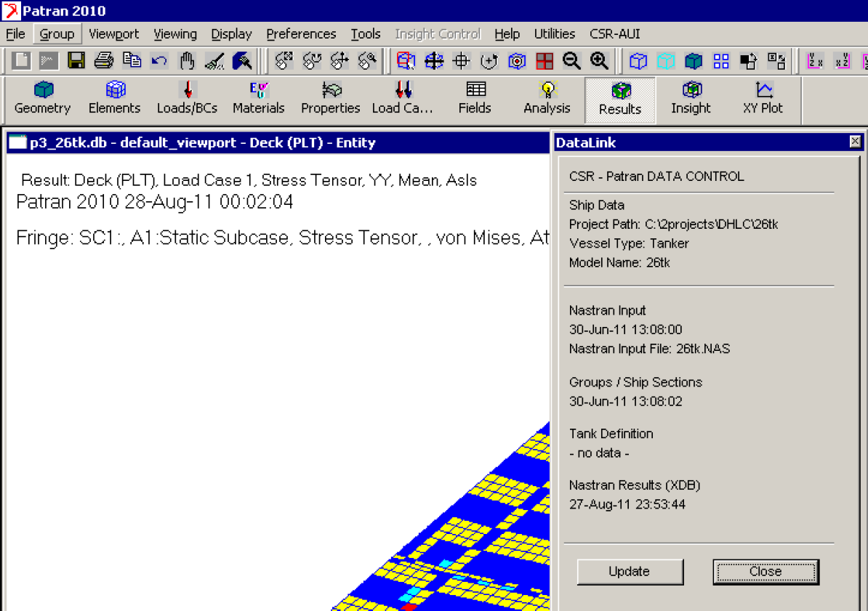Switch to Hidden Line cyan cube icon
868x611 pixels.
point(666,60)
